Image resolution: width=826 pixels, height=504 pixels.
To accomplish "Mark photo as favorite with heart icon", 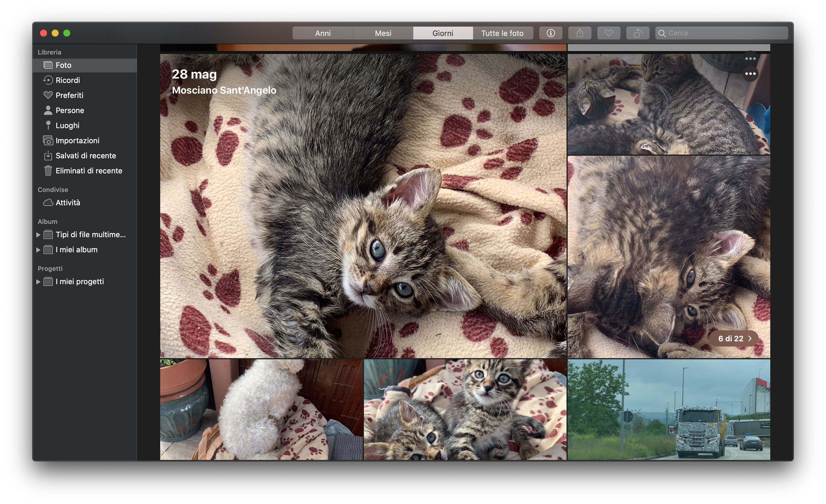I will click(x=609, y=33).
